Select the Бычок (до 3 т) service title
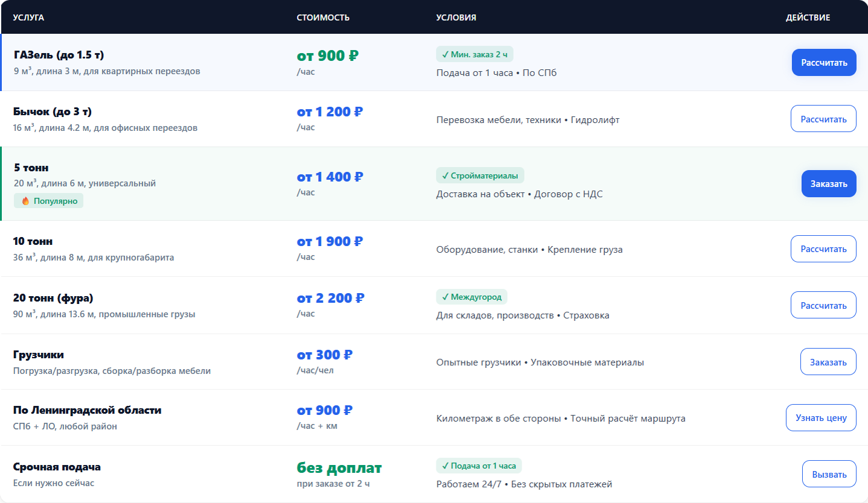Viewport: 868px width, 503px height. (x=53, y=112)
